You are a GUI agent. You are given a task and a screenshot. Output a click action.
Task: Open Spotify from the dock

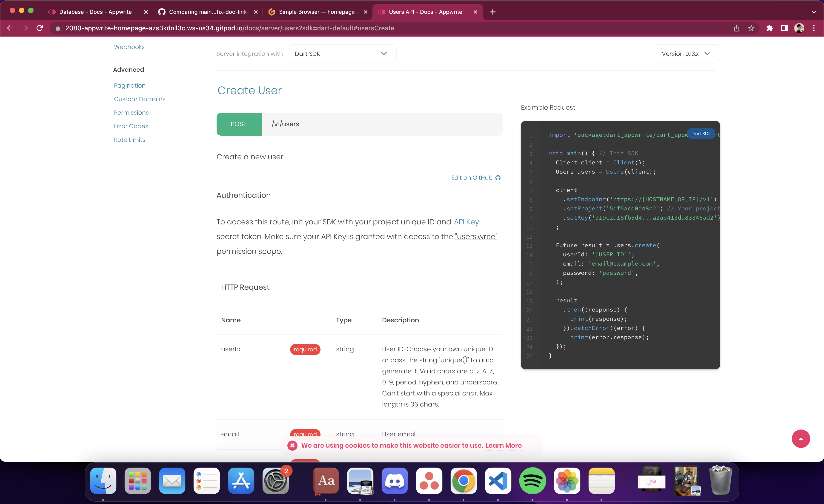532,481
